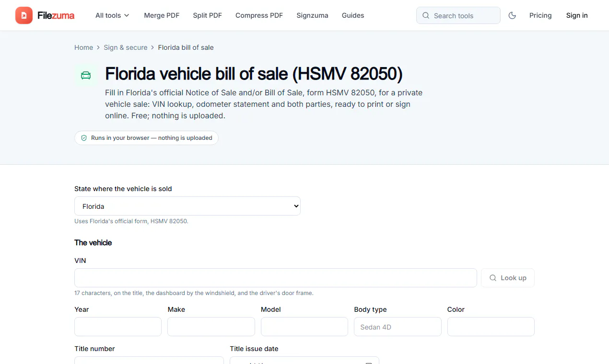Go to Compress PDF tool

tap(259, 15)
